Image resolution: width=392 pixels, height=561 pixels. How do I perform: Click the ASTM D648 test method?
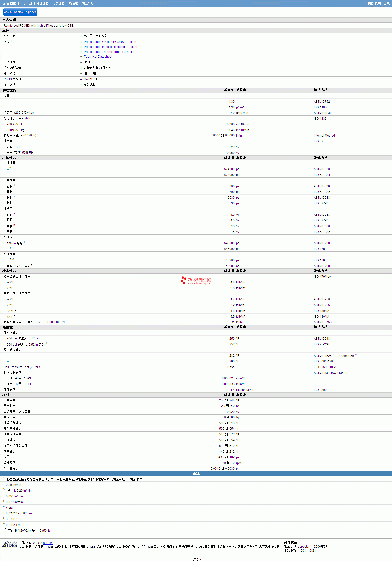(x=322, y=339)
